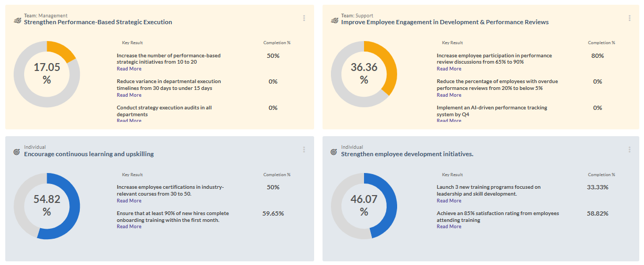Click the Support team objective icon

tap(334, 20)
